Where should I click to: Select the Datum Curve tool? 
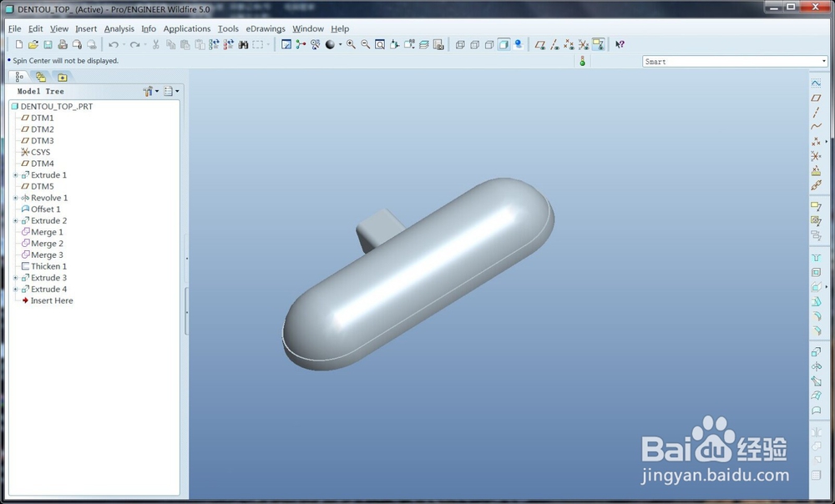[816, 127]
